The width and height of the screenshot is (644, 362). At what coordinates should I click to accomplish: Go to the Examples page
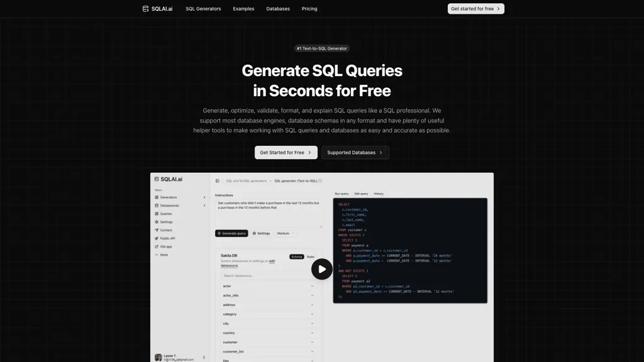tap(243, 9)
